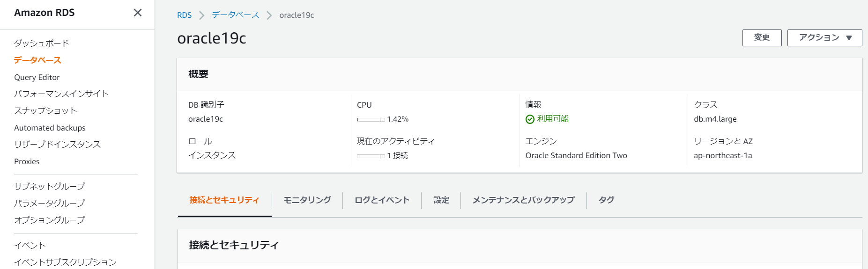Click the oracle19c breadcrumb text
The width and height of the screenshot is (868, 269).
point(297,15)
